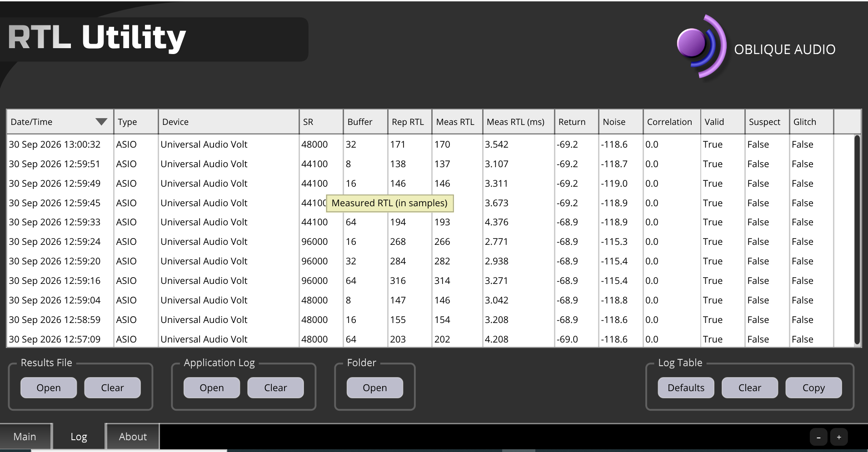Clear the Application Log

click(x=275, y=387)
